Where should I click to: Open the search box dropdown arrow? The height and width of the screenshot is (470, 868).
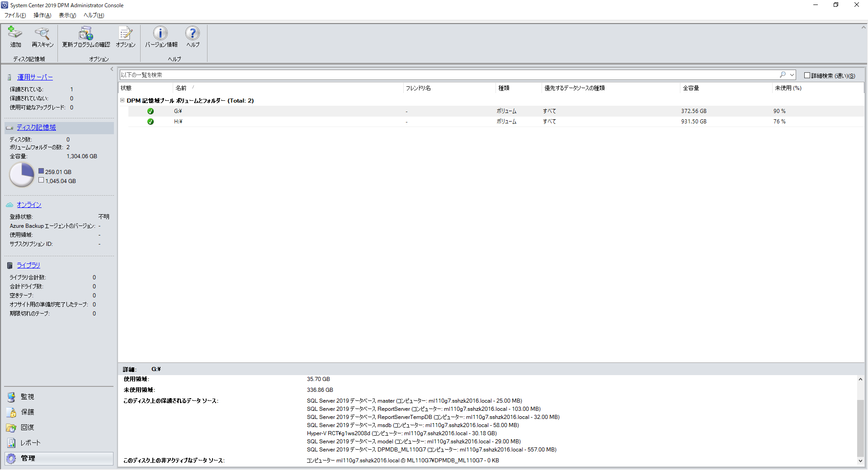(793, 75)
